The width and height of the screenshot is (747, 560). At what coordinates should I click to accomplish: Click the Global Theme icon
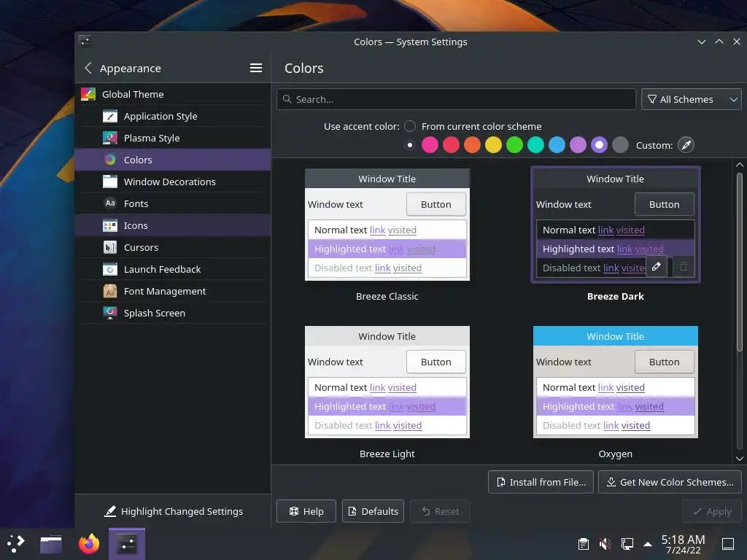coord(88,94)
